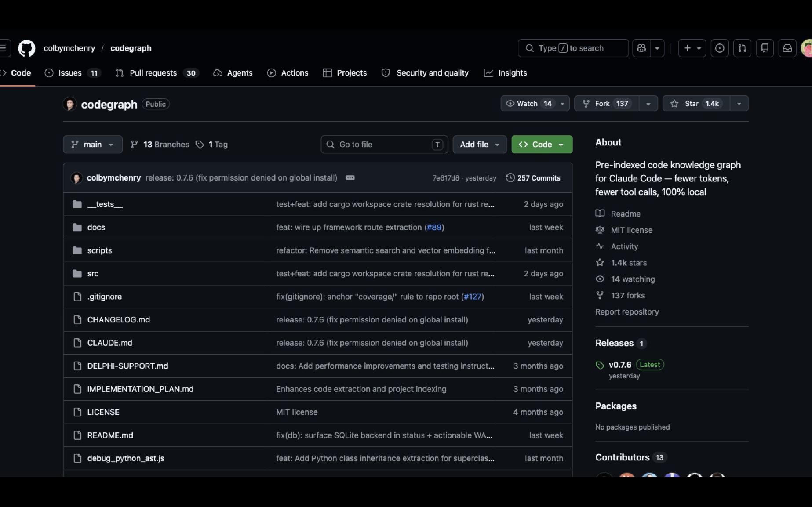The width and height of the screenshot is (812, 507).
Task: Open the Add file dropdown
Action: point(480,145)
